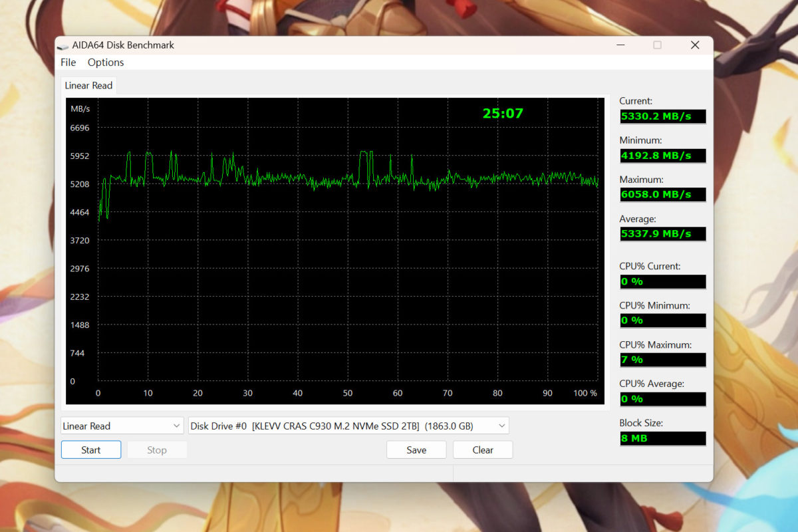Click the CPU% Maximum 7 % value
The image size is (798, 532).
[x=662, y=360]
